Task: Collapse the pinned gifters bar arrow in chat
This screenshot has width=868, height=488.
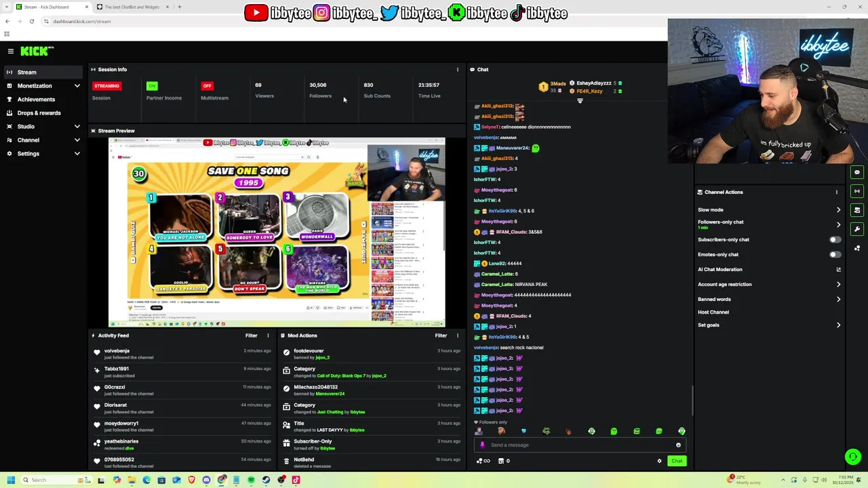Action: [x=580, y=101]
